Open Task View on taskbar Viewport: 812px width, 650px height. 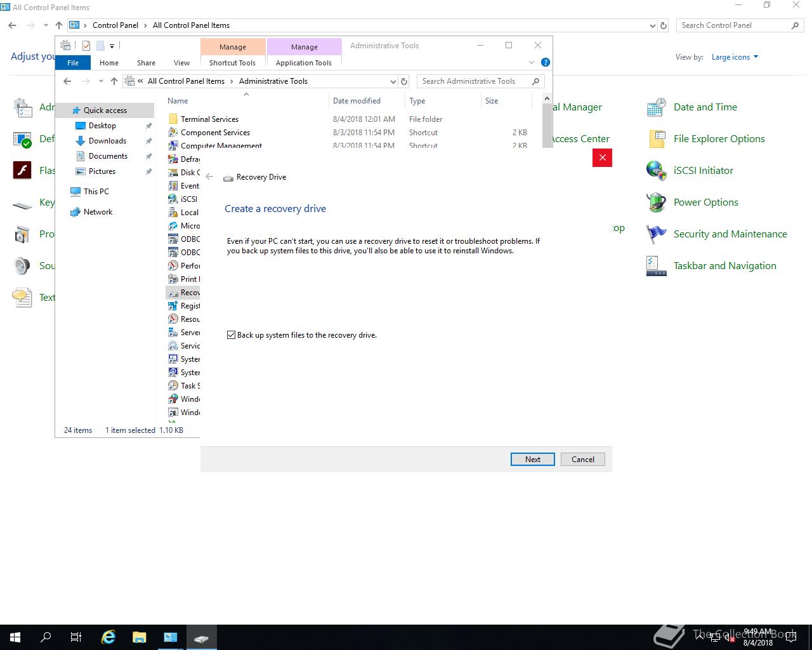click(x=76, y=637)
